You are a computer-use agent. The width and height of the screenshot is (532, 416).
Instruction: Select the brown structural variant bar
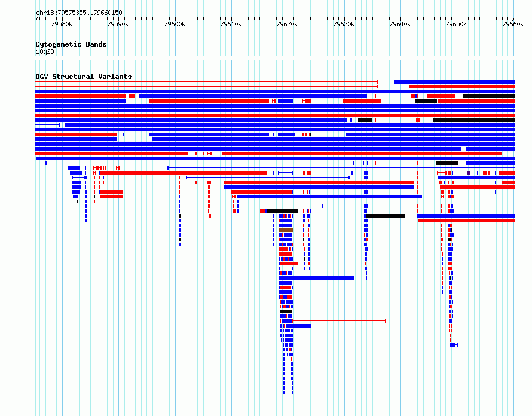pos(286,230)
